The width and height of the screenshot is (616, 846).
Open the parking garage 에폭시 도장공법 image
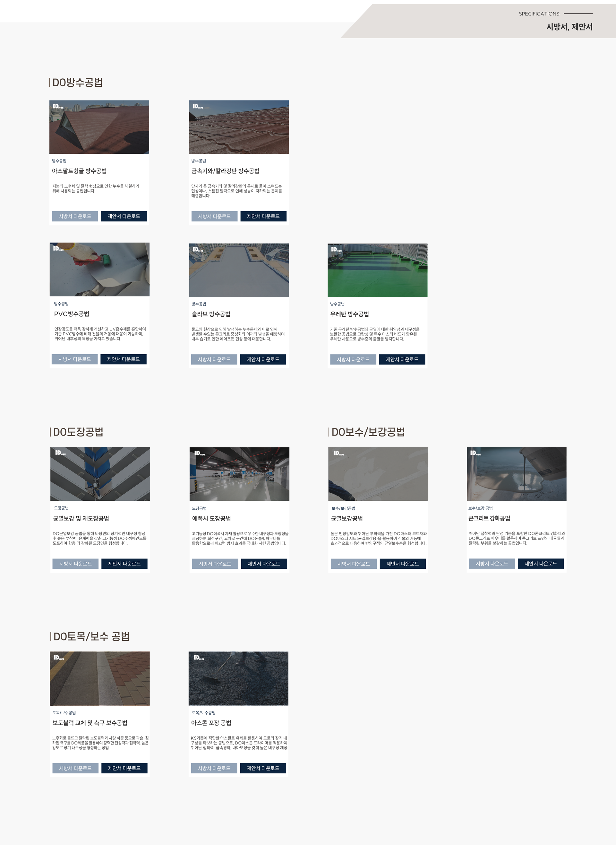click(x=239, y=474)
